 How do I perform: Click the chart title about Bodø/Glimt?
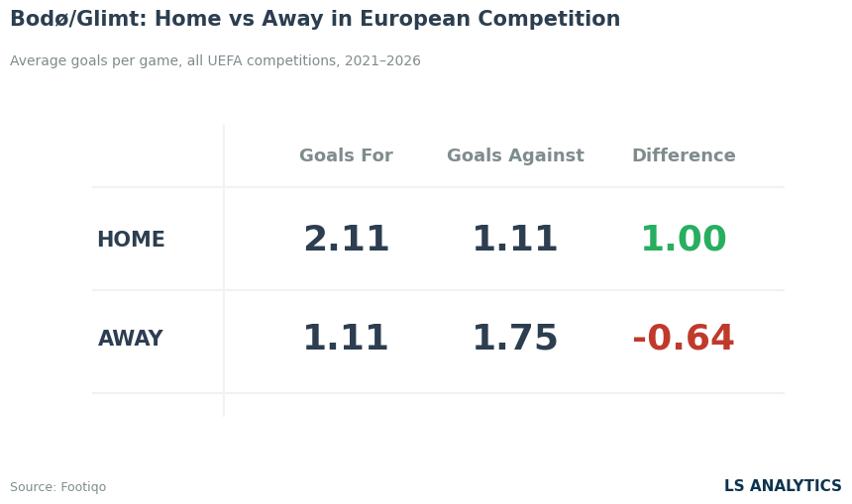click(x=315, y=19)
